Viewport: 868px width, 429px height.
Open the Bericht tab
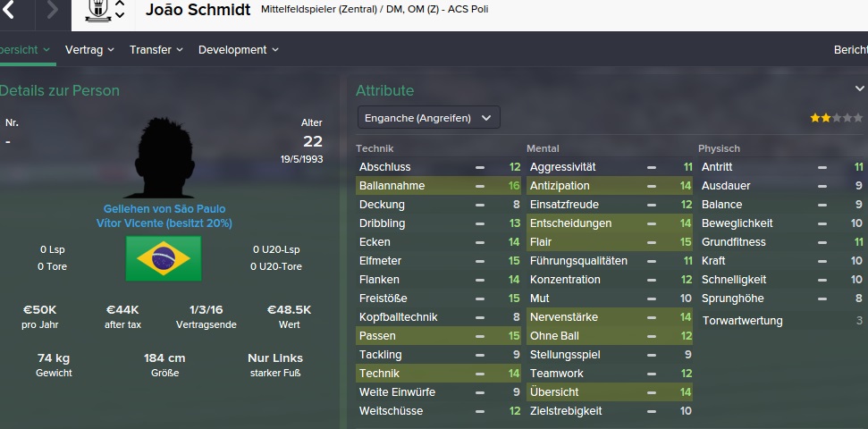pos(850,50)
